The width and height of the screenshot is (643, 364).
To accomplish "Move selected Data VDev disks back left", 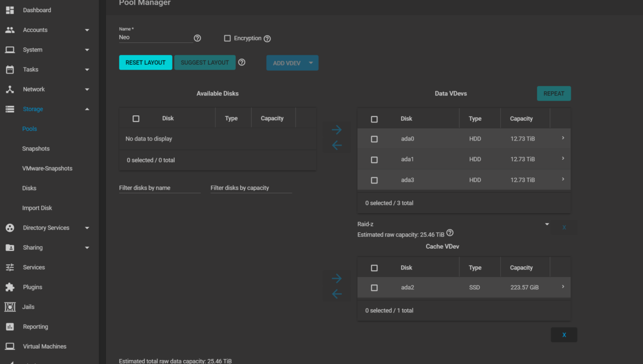I will 337,145.
